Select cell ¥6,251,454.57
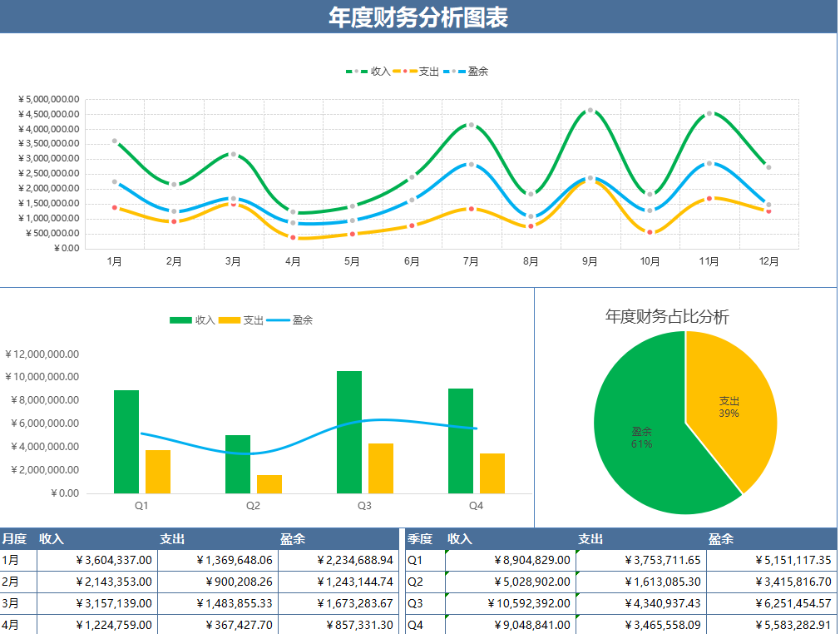 coord(772,603)
